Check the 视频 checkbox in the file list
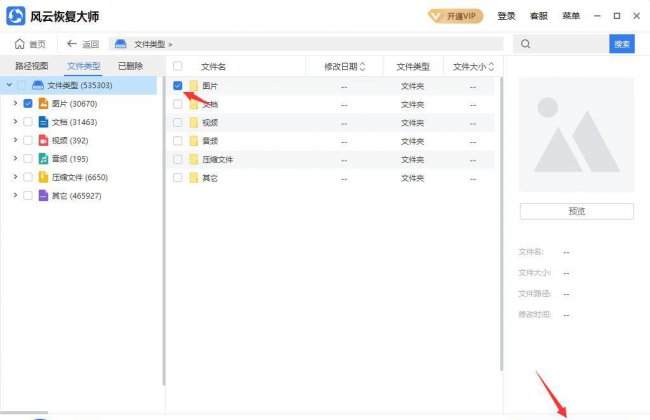This screenshot has height=420, width=650. [x=177, y=122]
